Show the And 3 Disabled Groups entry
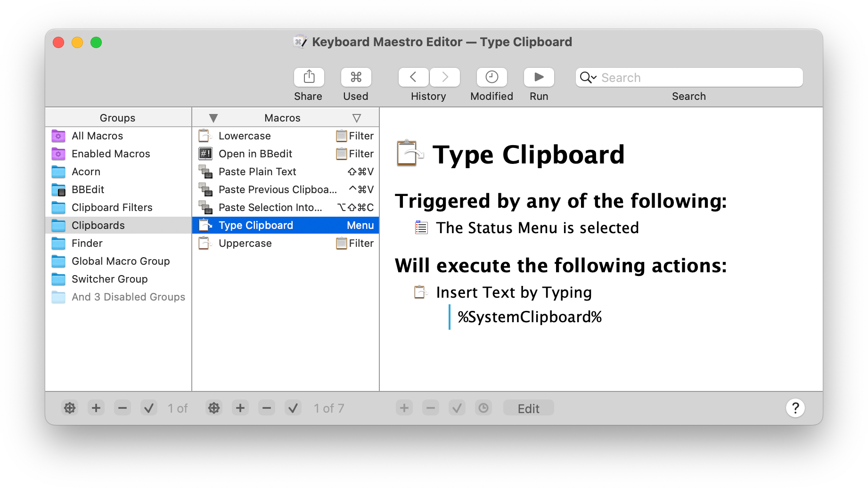The width and height of the screenshot is (868, 488). [118, 297]
